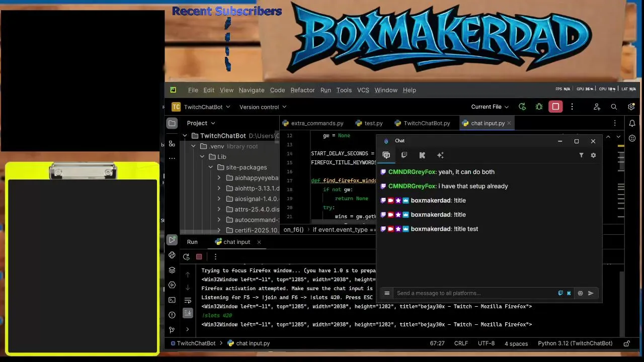Open emoji picker in chat input

click(580, 293)
